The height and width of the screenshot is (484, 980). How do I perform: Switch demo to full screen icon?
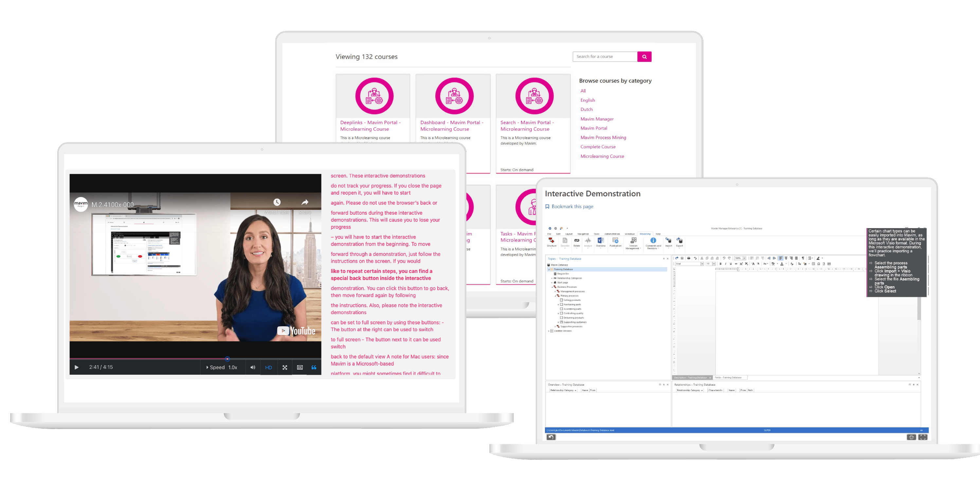tap(922, 437)
